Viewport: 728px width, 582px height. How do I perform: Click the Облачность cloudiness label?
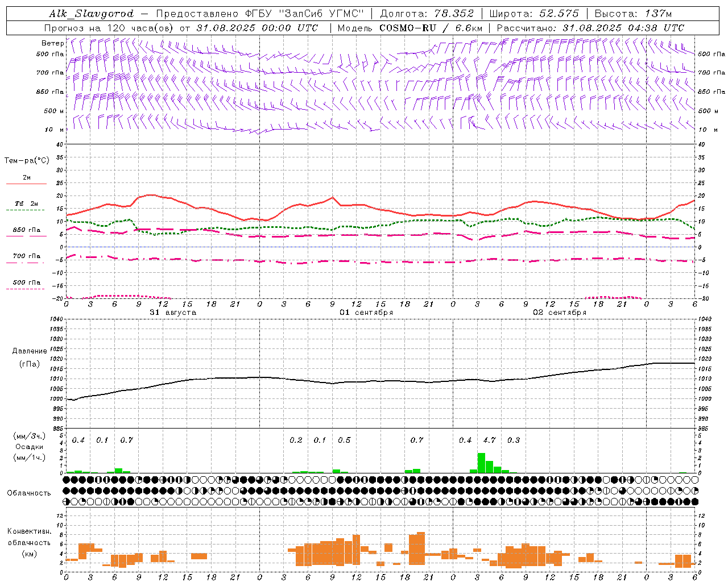[x=29, y=493]
